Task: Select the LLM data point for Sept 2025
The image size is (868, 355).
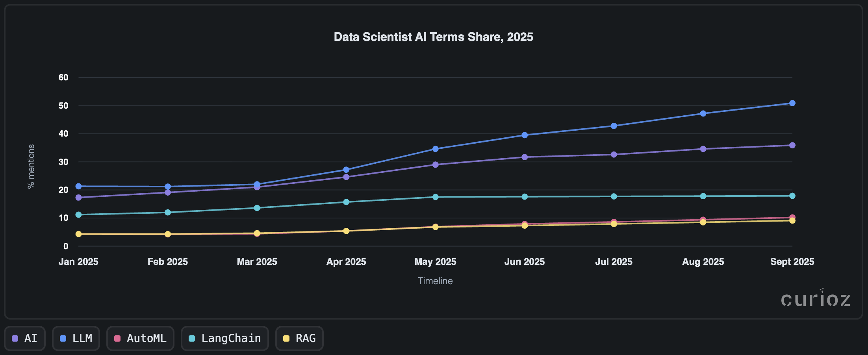Action: [792, 103]
